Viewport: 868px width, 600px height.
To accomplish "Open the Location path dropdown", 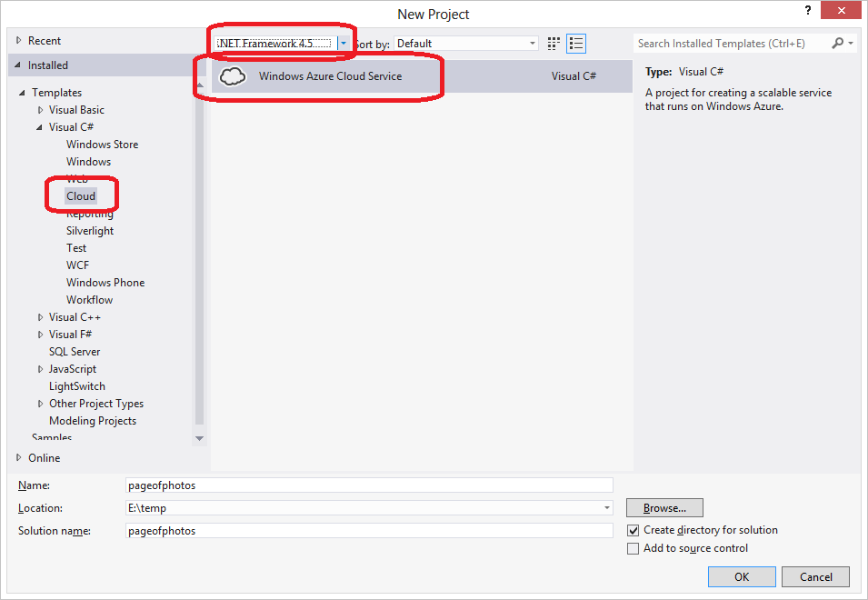I will click(606, 508).
